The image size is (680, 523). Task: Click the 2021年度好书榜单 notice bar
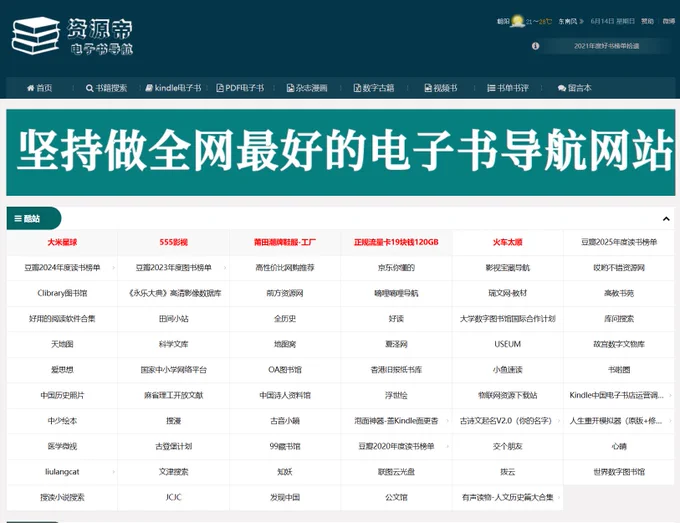point(606,46)
